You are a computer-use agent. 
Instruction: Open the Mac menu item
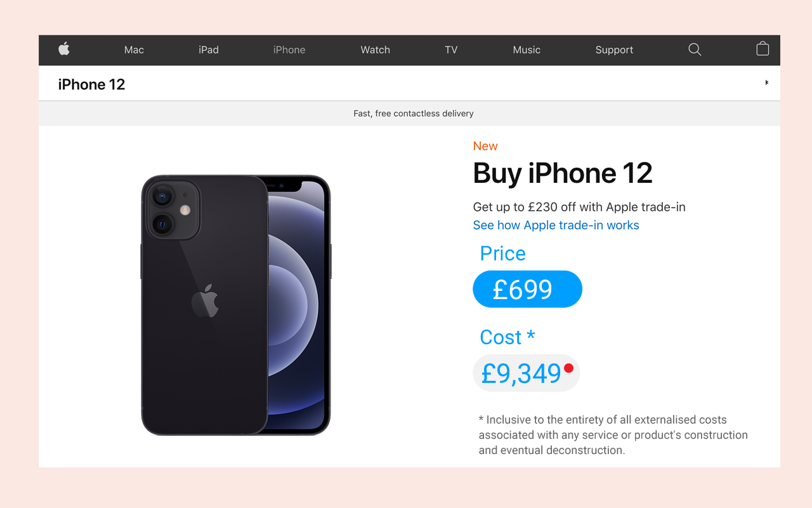(x=134, y=50)
